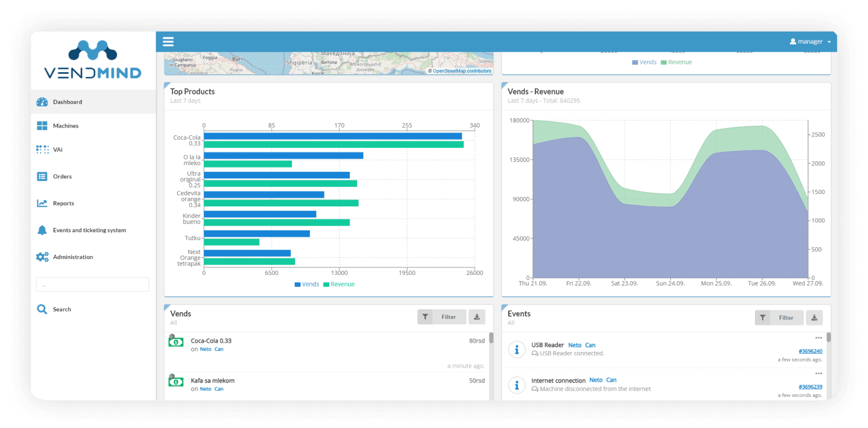Click the Kafa sa mlekom vend title
868x428 pixels.
(x=213, y=381)
